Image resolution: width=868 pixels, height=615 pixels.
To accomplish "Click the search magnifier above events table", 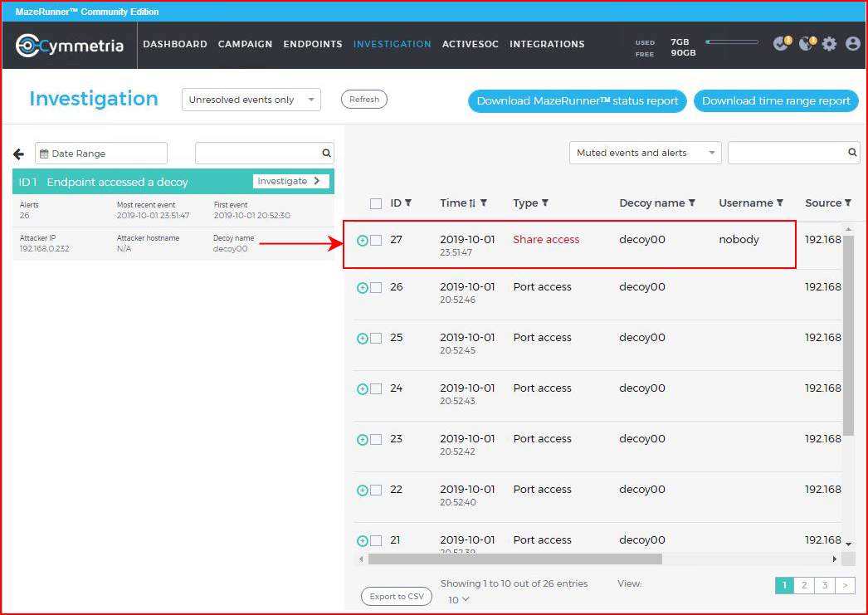I will coord(852,152).
